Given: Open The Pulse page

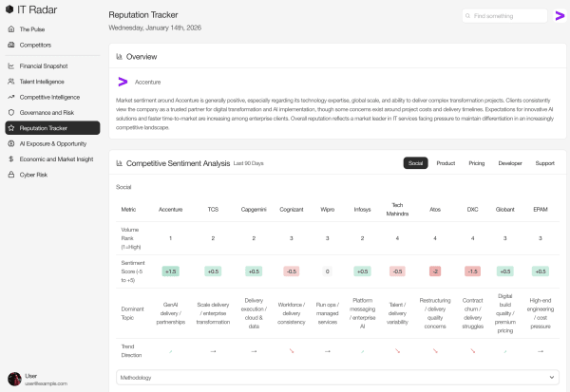Looking at the screenshot, I should point(52,29).
